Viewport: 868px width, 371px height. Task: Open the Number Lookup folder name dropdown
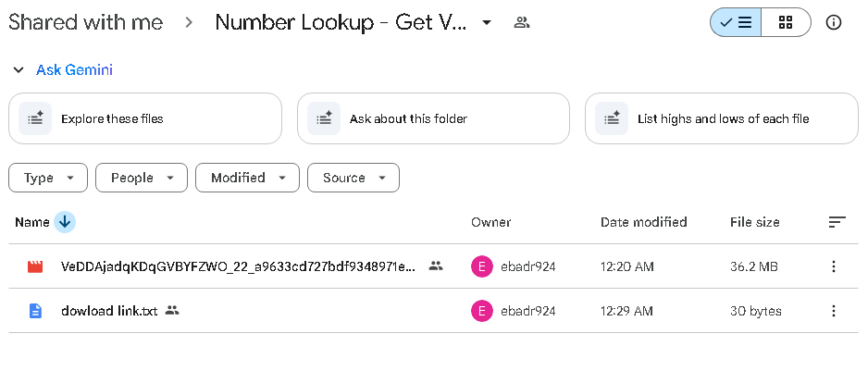[487, 23]
